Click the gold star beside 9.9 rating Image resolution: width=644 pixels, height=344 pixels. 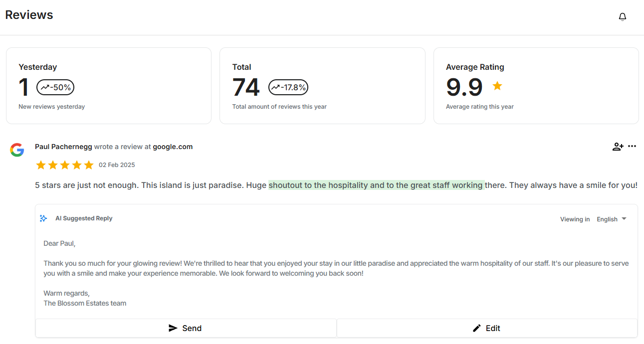click(497, 86)
